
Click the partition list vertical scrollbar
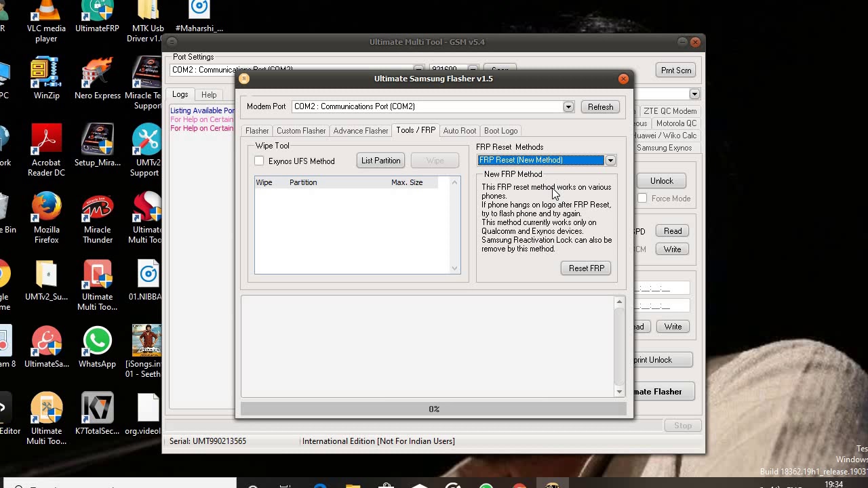coord(455,225)
